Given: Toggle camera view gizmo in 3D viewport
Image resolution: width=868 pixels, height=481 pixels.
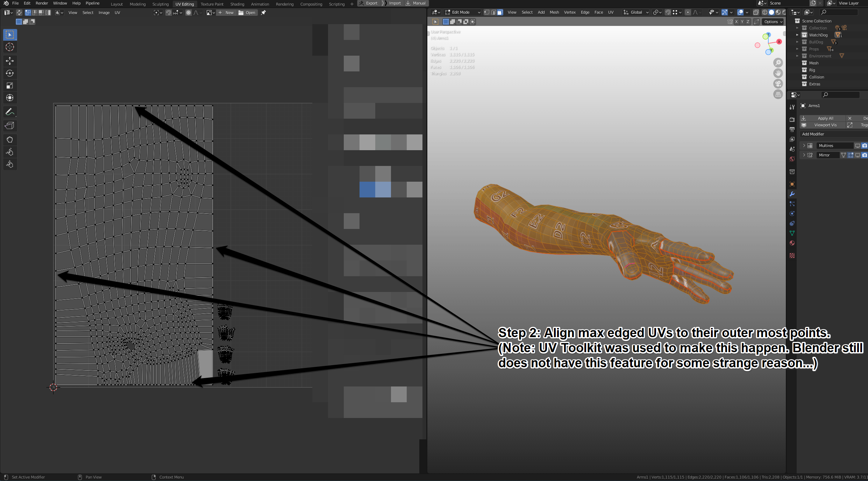Looking at the screenshot, I should click(778, 84).
